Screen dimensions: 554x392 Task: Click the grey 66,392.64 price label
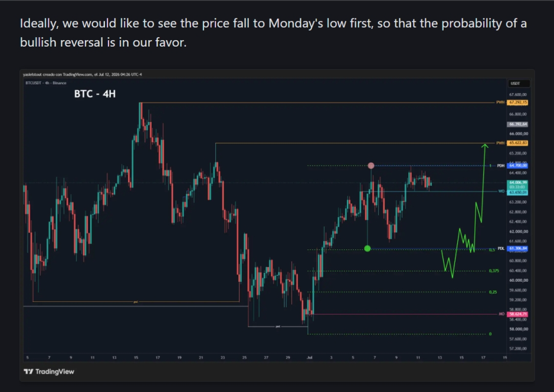click(x=517, y=124)
